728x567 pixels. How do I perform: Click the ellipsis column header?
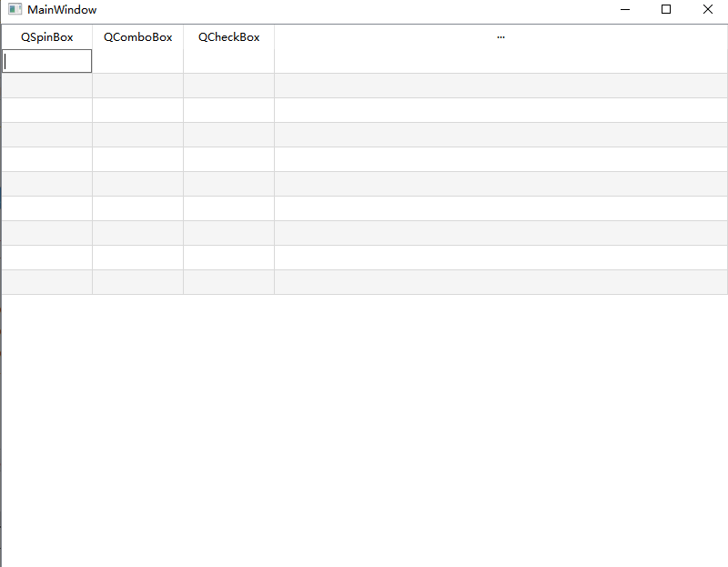tap(501, 37)
